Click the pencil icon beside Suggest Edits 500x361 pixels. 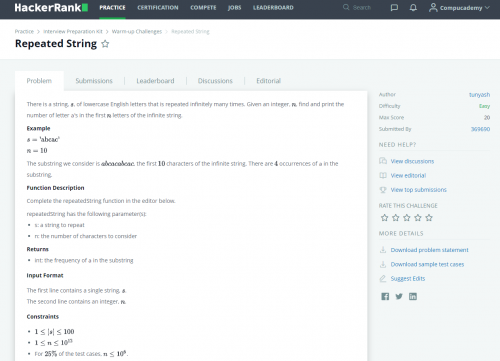point(383,279)
